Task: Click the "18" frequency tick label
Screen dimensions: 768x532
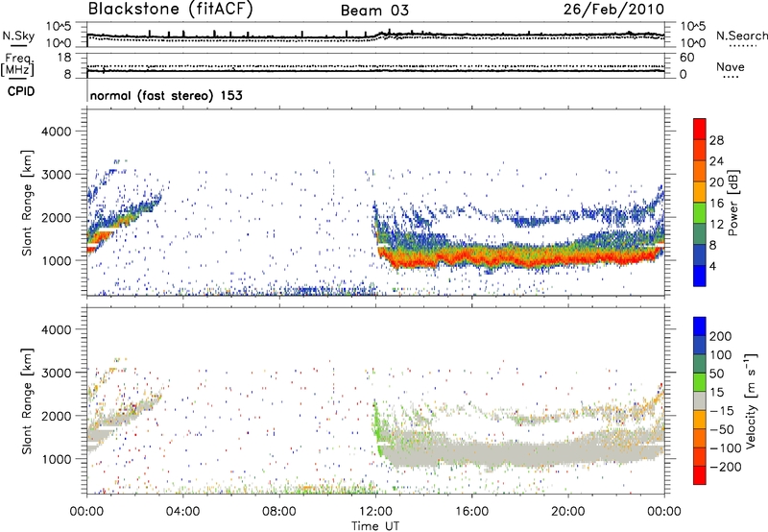Action: point(64,58)
